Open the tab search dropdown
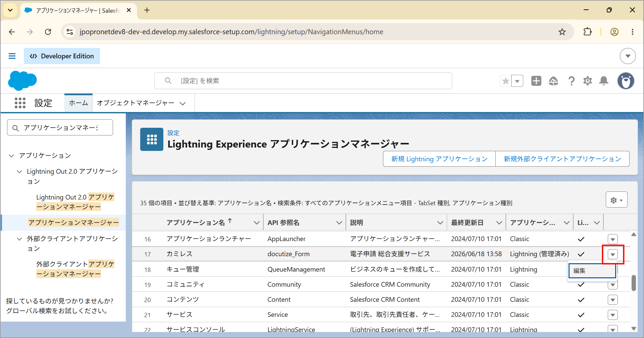644x338 pixels. [x=10, y=10]
